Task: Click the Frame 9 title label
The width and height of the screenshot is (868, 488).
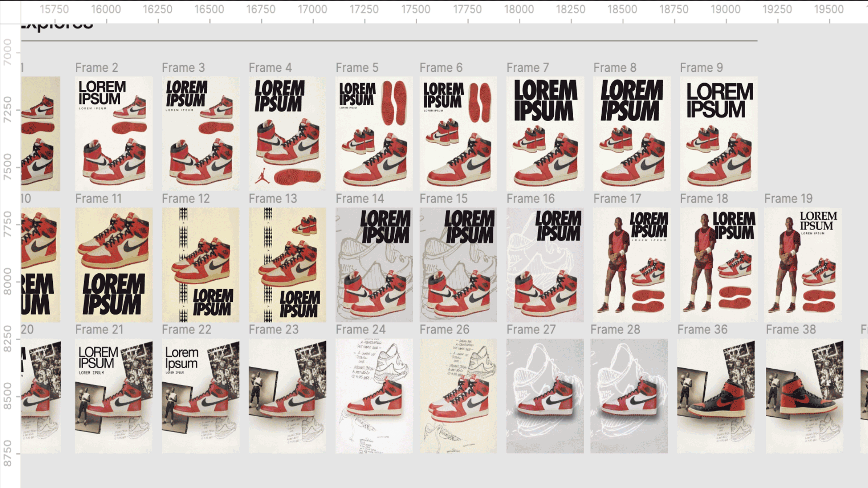Action: tap(701, 68)
